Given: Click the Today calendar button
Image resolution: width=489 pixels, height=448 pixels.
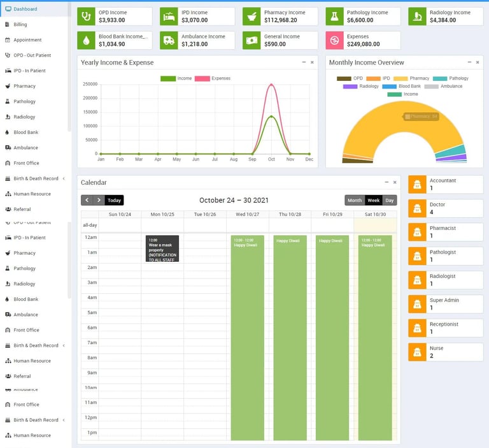Looking at the screenshot, I should 114,201.
